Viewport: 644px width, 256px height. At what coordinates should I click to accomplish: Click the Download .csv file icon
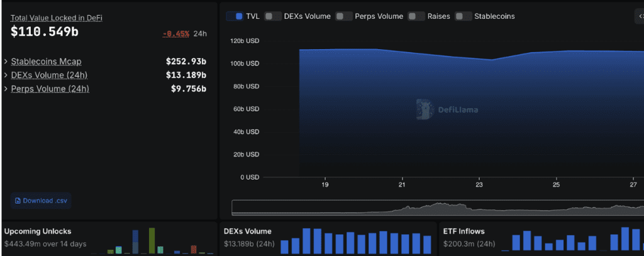pyautogui.click(x=18, y=201)
